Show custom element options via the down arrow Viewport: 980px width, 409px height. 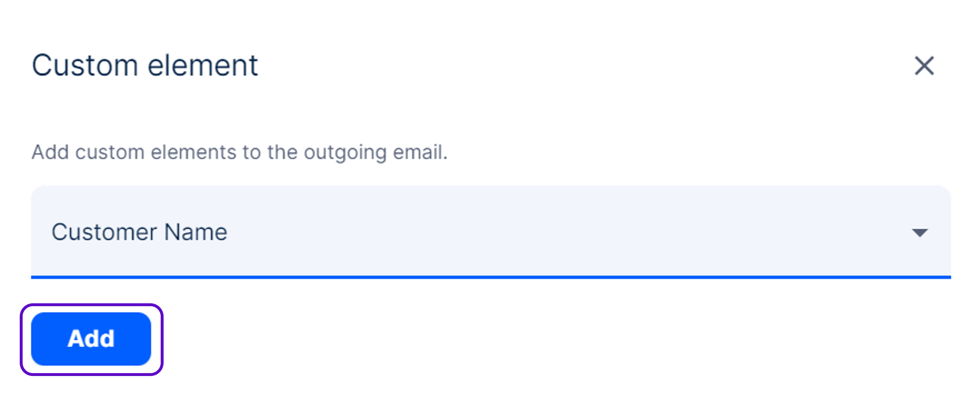920,232
